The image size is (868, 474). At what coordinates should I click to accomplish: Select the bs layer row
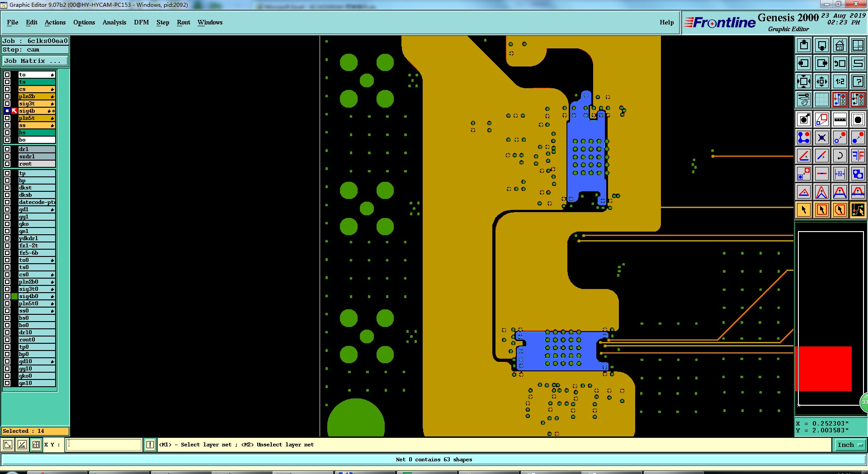pyautogui.click(x=37, y=133)
